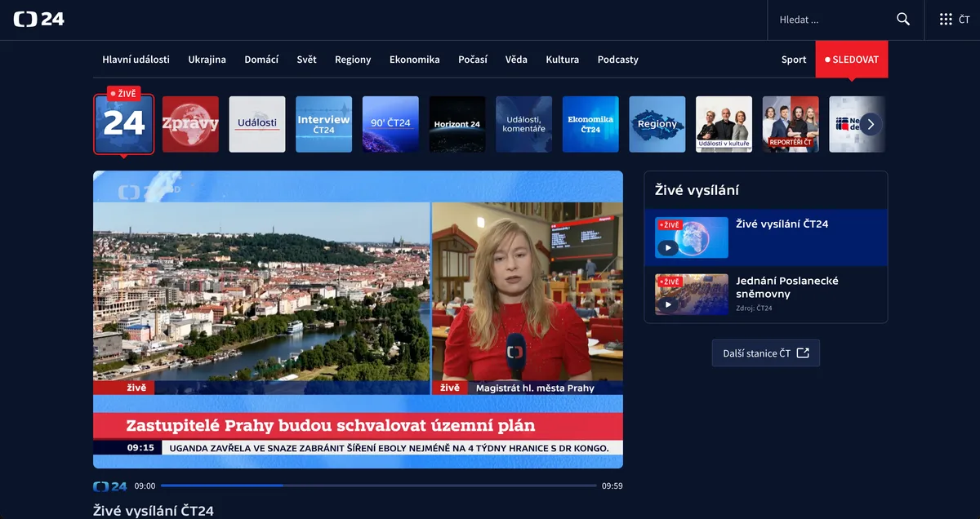The height and width of the screenshot is (519, 980).
Task: Open the ČT apps grid menu
Action: 955,19
